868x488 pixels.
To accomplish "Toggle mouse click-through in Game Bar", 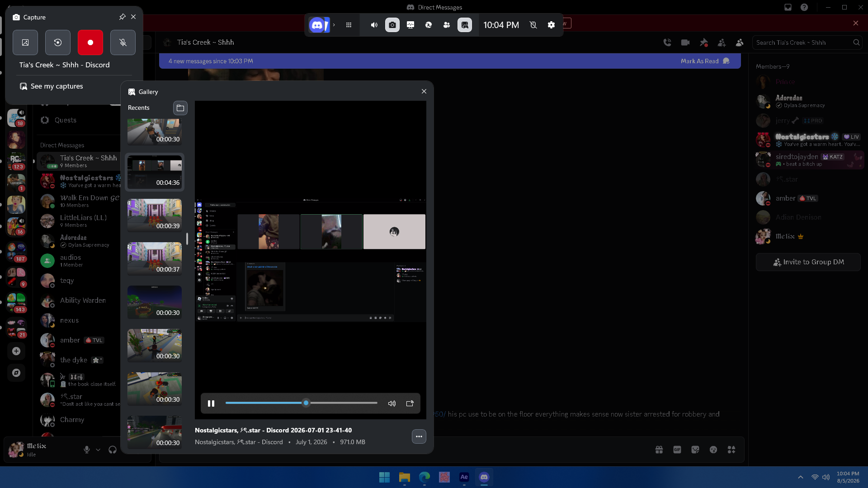I will pos(533,25).
